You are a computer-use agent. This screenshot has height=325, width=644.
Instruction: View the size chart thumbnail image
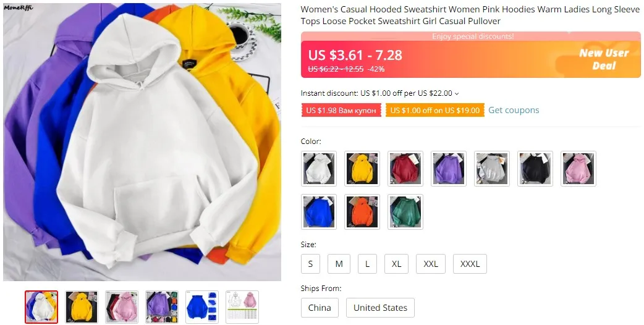[x=242, y=307]
